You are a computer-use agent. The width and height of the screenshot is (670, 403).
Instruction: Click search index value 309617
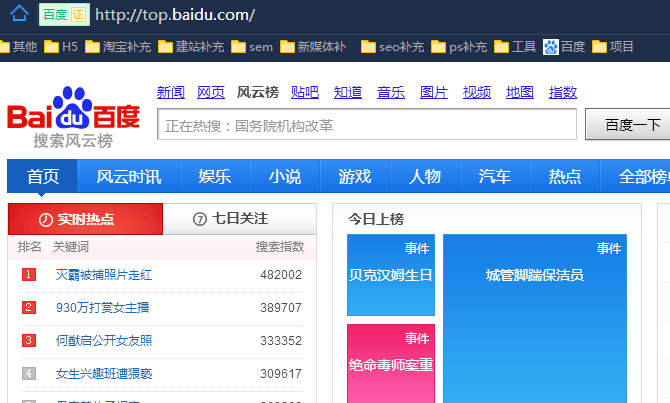coord(281,374)
